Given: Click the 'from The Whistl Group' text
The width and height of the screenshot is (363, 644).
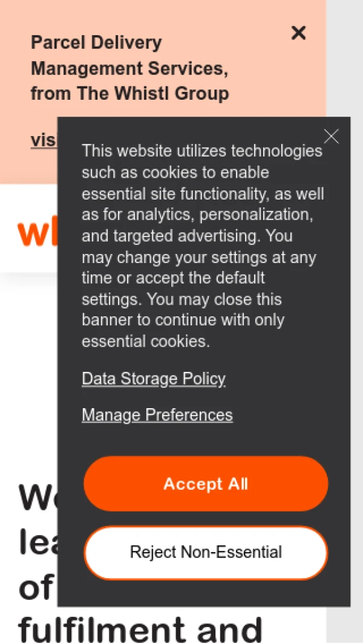Looking at the screenshot, I should coord(129,94).
